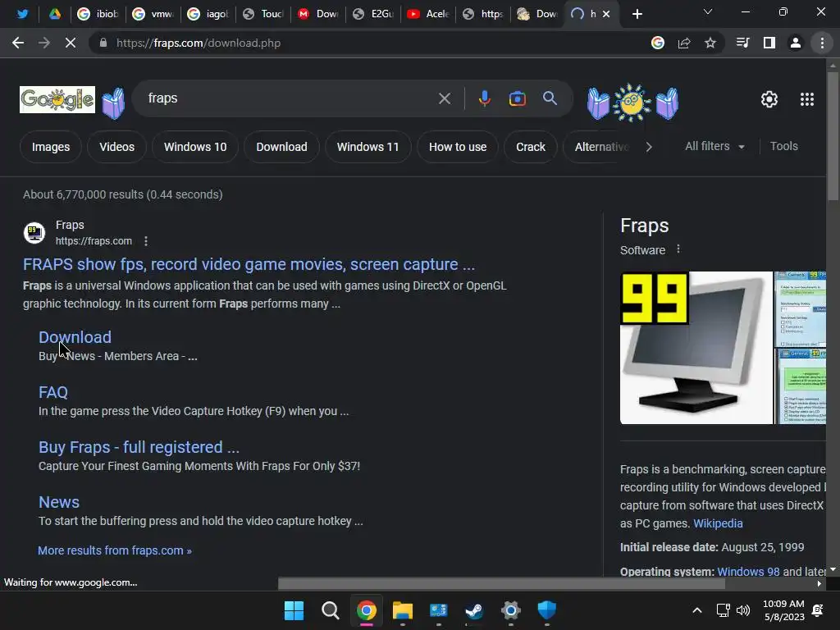Submit search with magnifier icon

point(550,98)
